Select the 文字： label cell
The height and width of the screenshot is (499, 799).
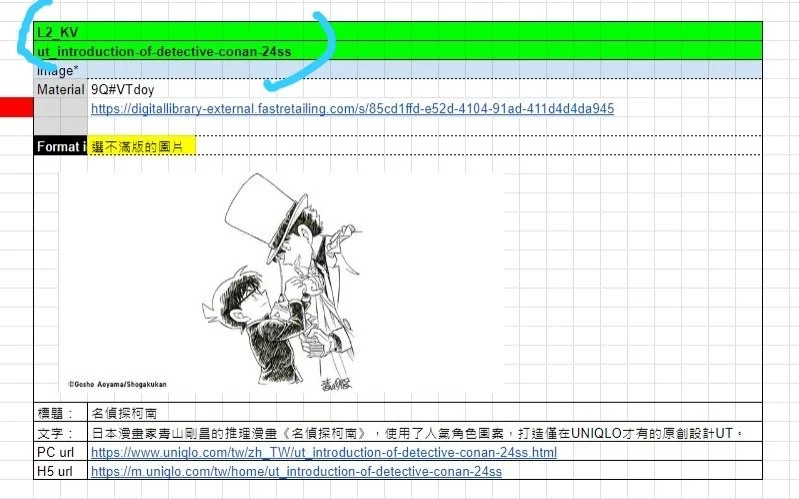[61, 433]
